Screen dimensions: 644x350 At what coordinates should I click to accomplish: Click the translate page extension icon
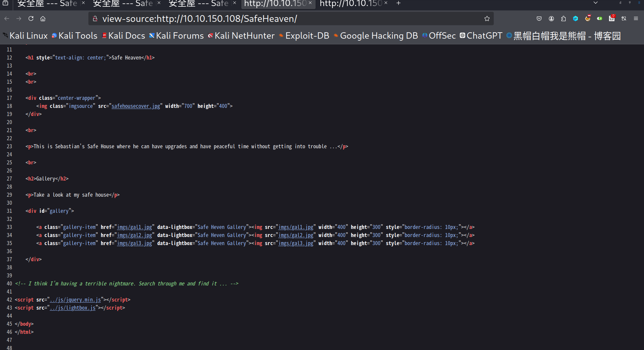click(x=624, y=19)
